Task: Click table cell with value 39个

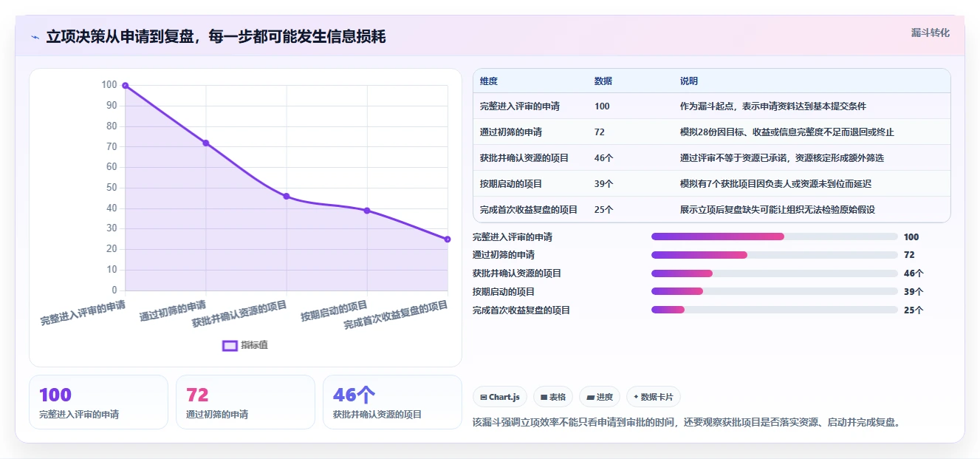Action: (604, 184)
